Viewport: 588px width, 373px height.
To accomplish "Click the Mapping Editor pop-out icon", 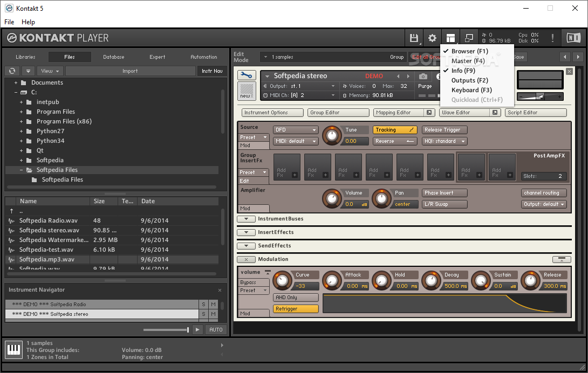I will [429, 113].
